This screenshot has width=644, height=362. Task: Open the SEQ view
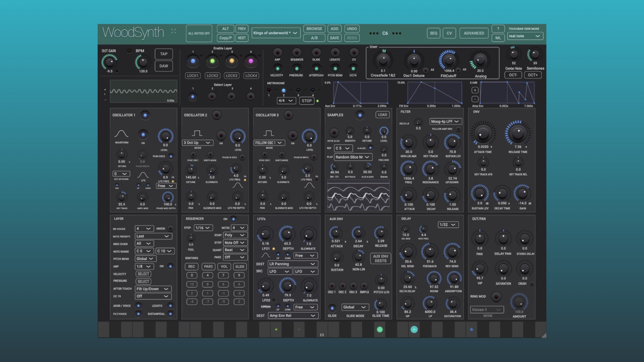click(x=433, y=33)
